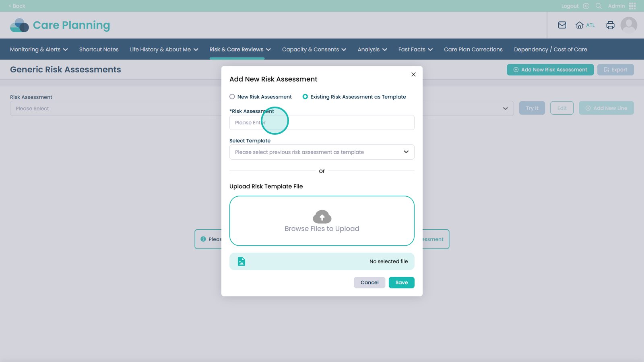Click the Logout link

(570, 6)
